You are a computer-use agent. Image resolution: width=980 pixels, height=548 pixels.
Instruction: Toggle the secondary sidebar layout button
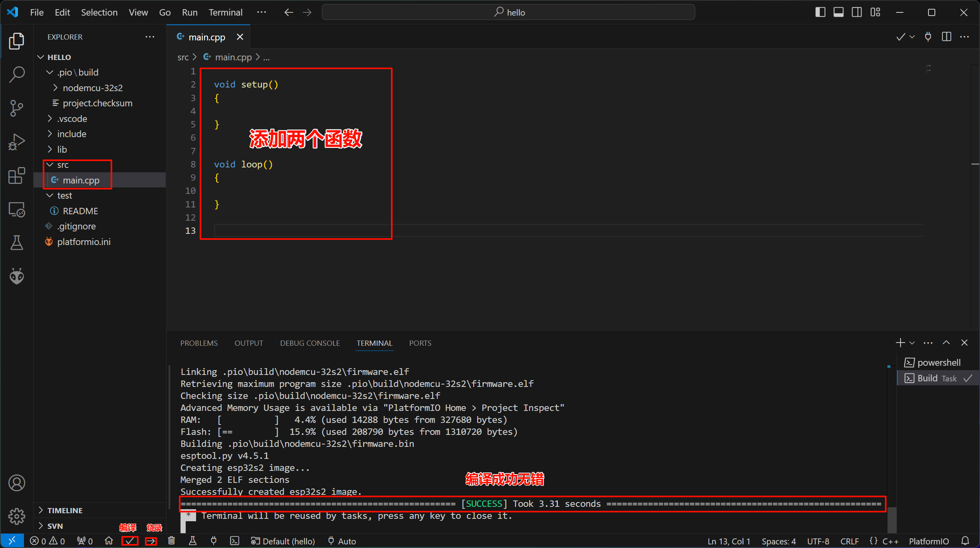pyautogui.click(x=857, y=12)
